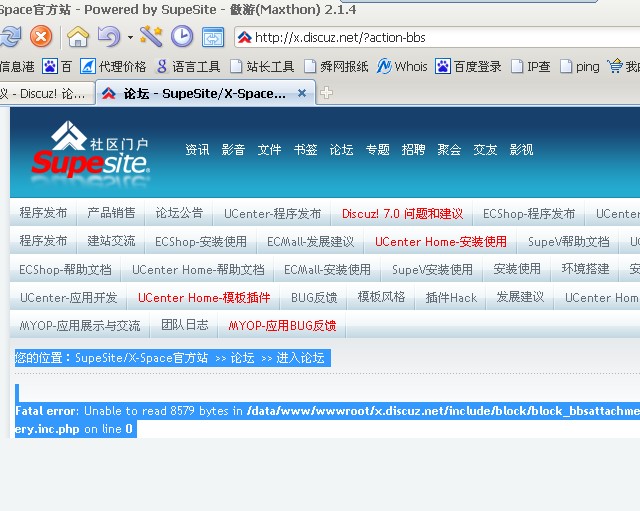640x511 pixels.
Task: Open UCenter Home-模板插件 link
Action: point(204,298)
